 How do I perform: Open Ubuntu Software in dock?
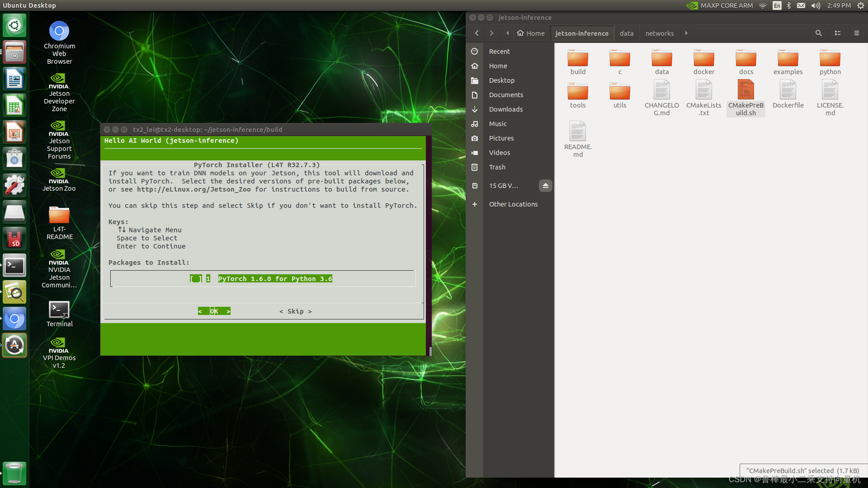(x=14, y=159)
